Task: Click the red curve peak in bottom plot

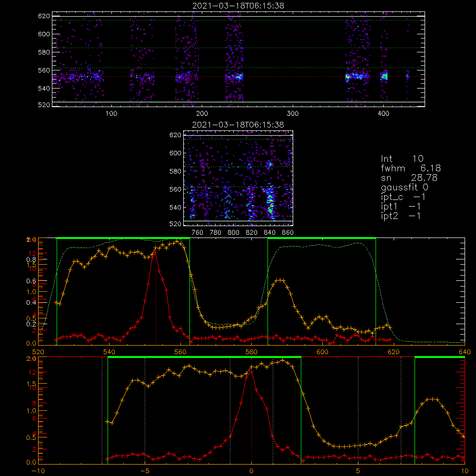Action: pyautogui.click(x=251, y=372)
